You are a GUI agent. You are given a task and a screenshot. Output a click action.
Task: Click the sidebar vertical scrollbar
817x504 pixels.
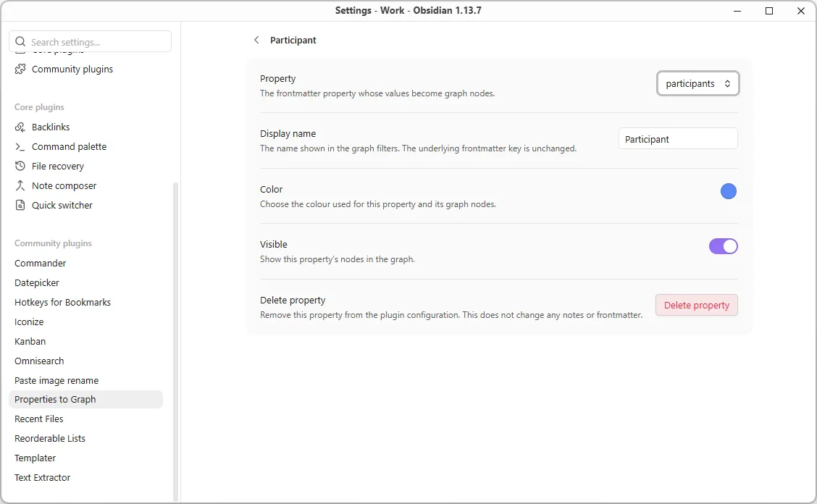(175, 341)
